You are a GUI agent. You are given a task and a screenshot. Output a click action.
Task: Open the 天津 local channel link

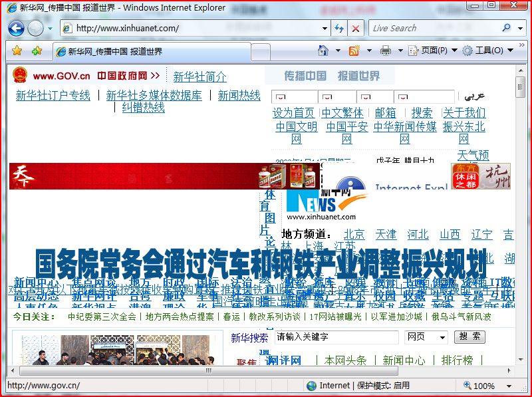(386, 234)
